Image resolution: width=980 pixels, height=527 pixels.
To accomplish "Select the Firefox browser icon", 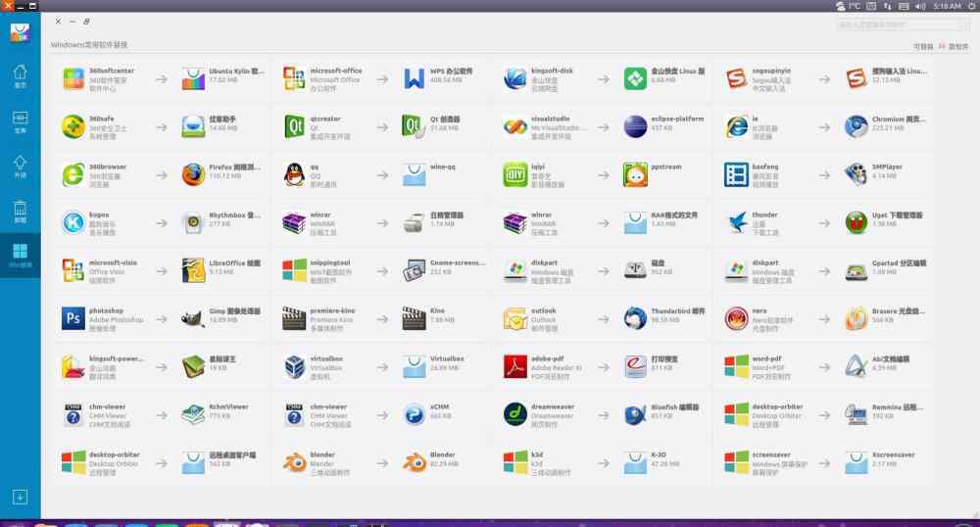I will coord(193,174).
